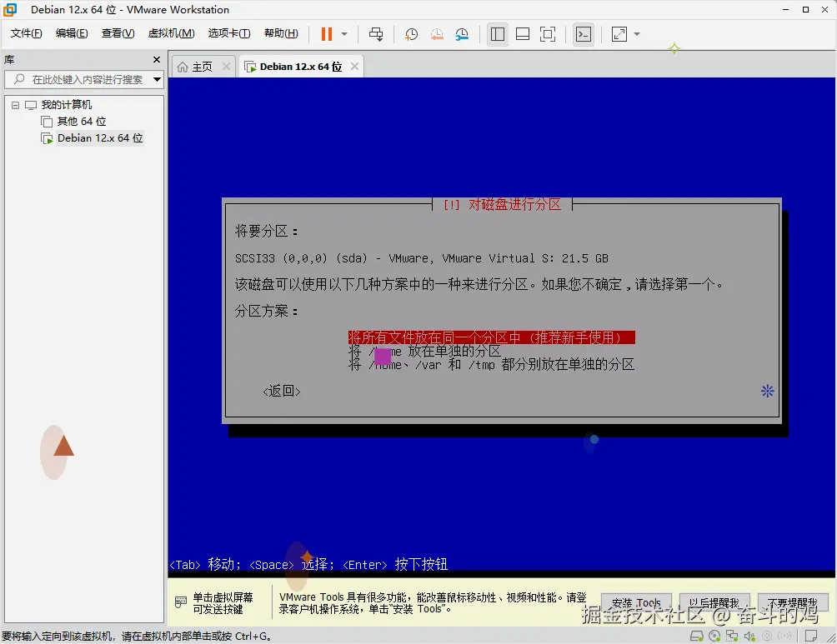Close the 库 library panel

pos(157,59)
